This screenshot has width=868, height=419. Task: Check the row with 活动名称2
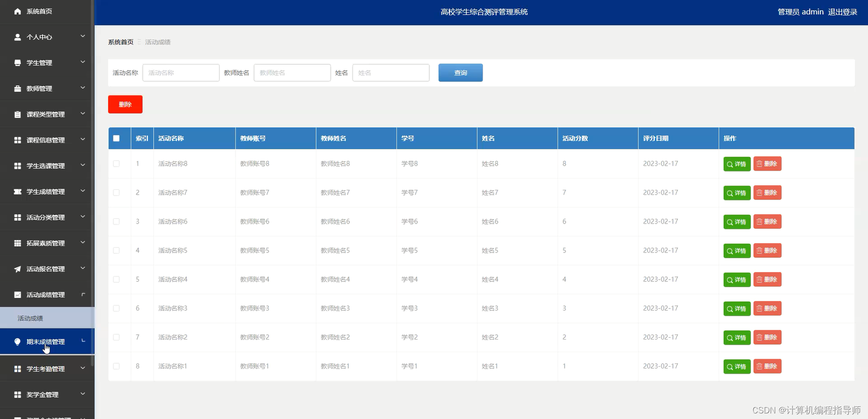click(117, 337)
